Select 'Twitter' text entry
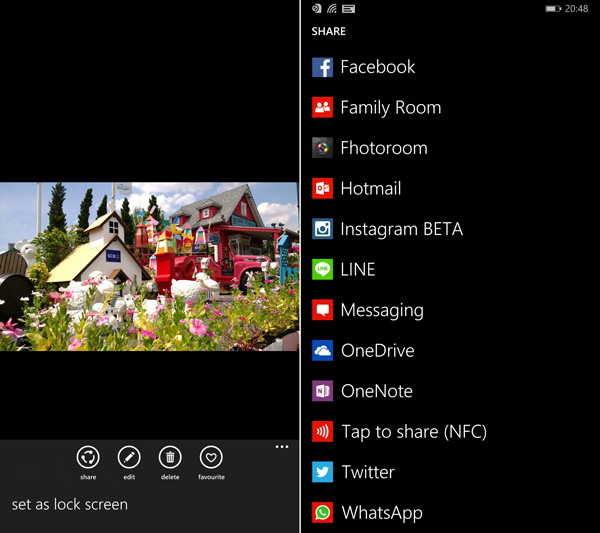 pos(368,472)
